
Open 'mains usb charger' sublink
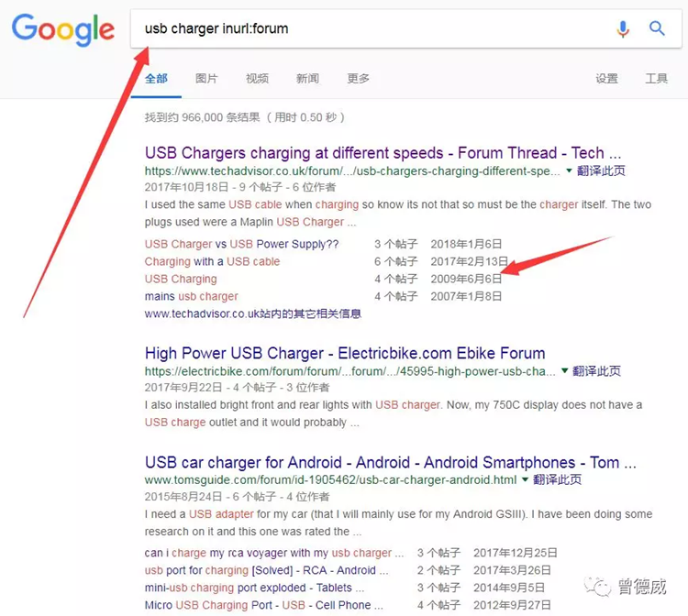coord(192,296)
